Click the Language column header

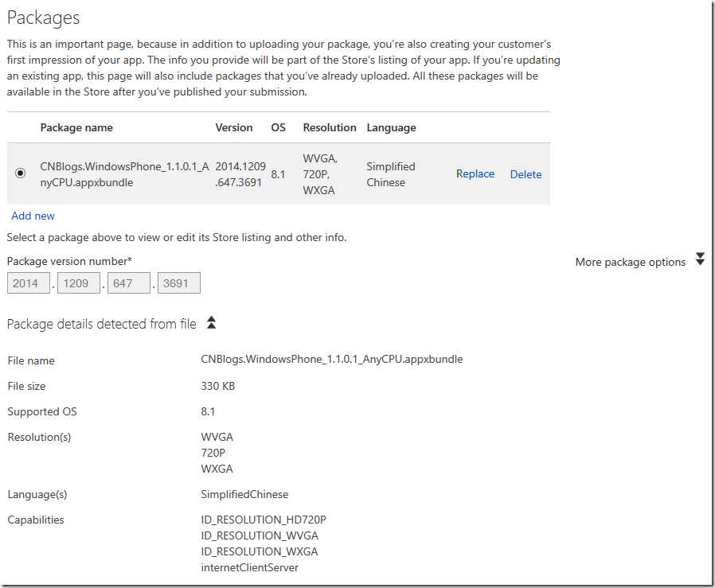pos(391,127)
